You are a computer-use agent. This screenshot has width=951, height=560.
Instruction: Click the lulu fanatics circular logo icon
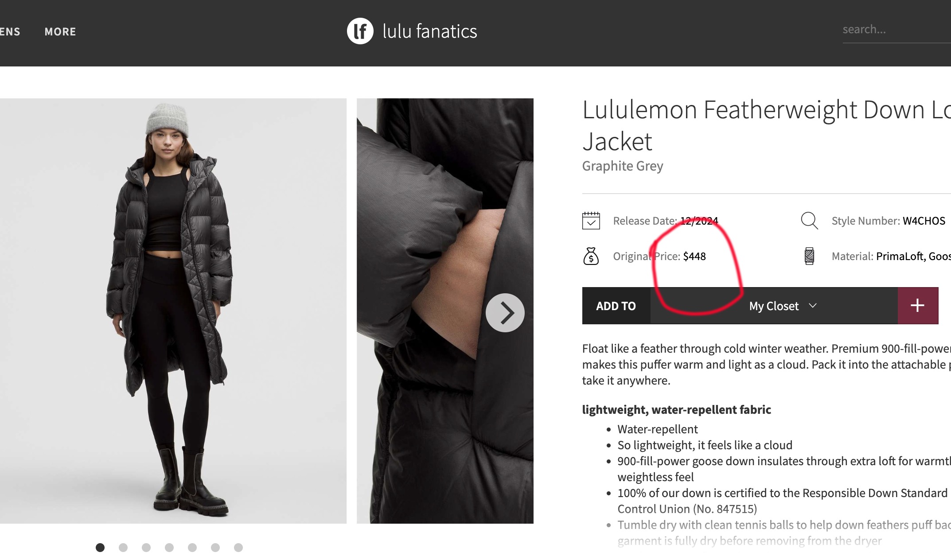(x=360, y=31)
